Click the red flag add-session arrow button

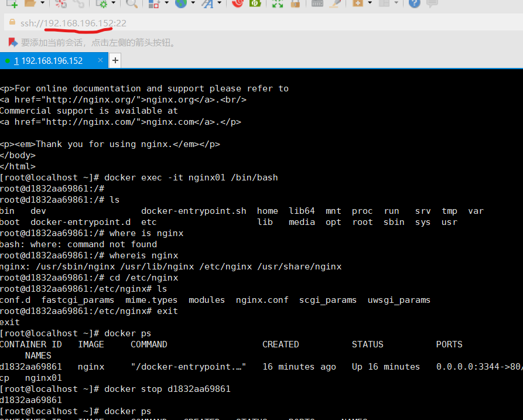(13, 42)
